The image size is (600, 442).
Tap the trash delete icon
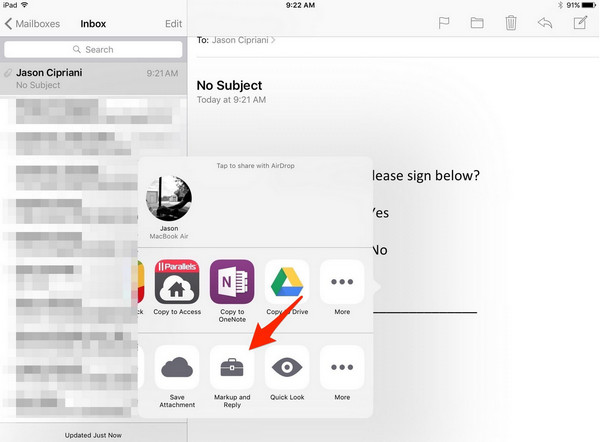[511, 23]
